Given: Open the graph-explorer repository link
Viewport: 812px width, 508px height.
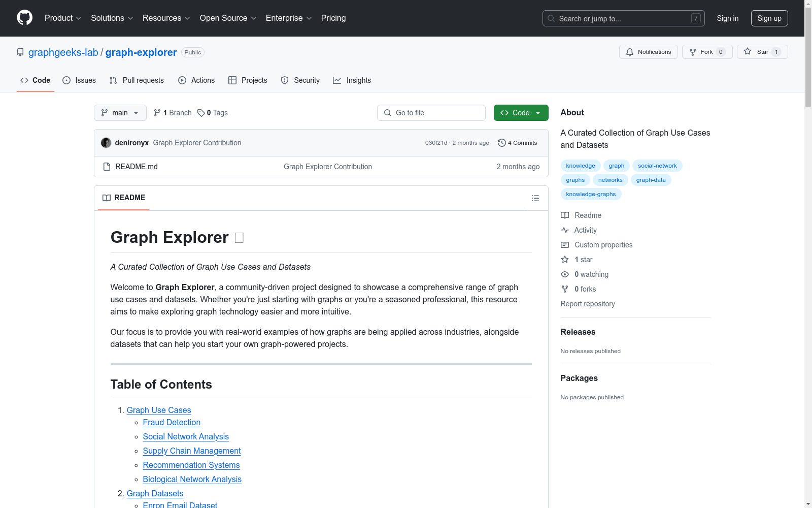Looking at the screenshot, I should (x=141, y=52).
